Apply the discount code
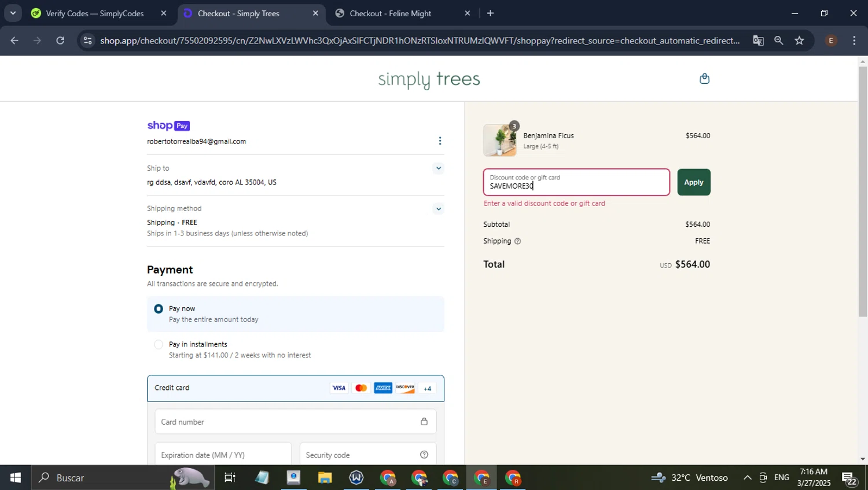Image resolution: width=868 pixels, height=490 pixels. 694,182
